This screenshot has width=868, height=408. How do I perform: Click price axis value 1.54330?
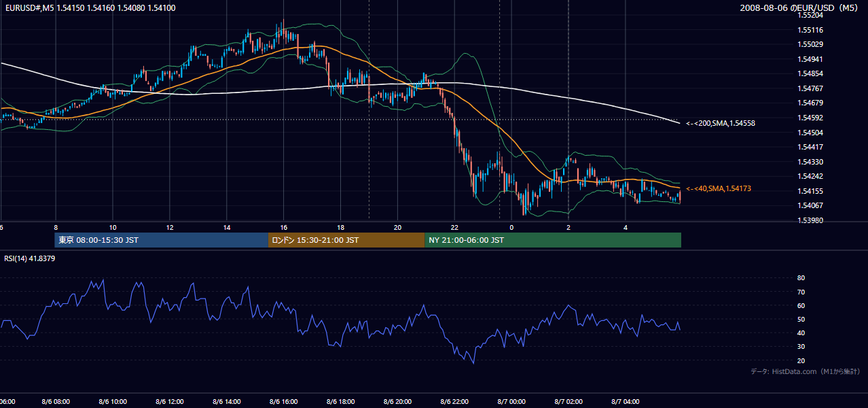811,162
